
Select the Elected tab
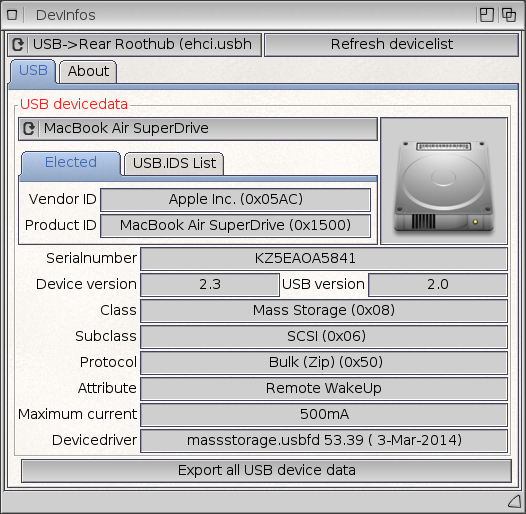pyautogui.click(x=70, y=163)
